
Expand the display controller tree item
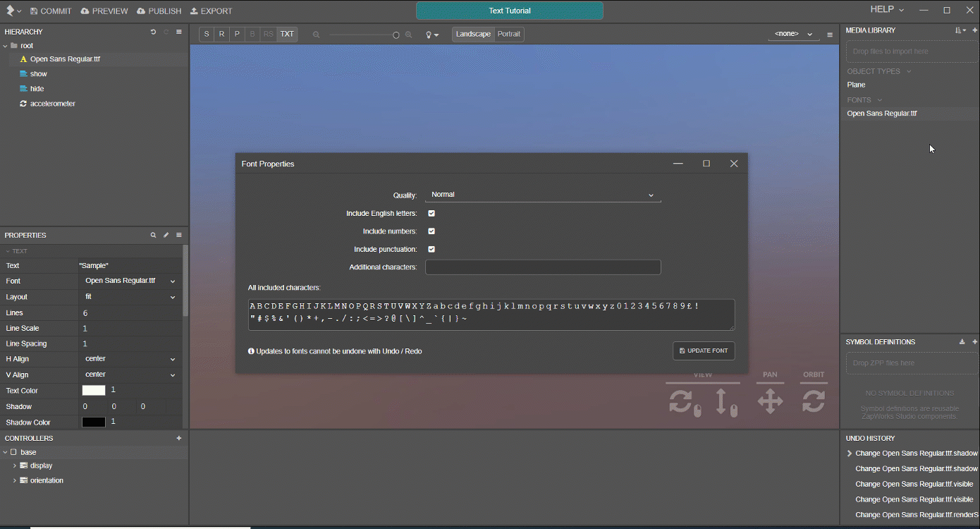pos(15,466)
